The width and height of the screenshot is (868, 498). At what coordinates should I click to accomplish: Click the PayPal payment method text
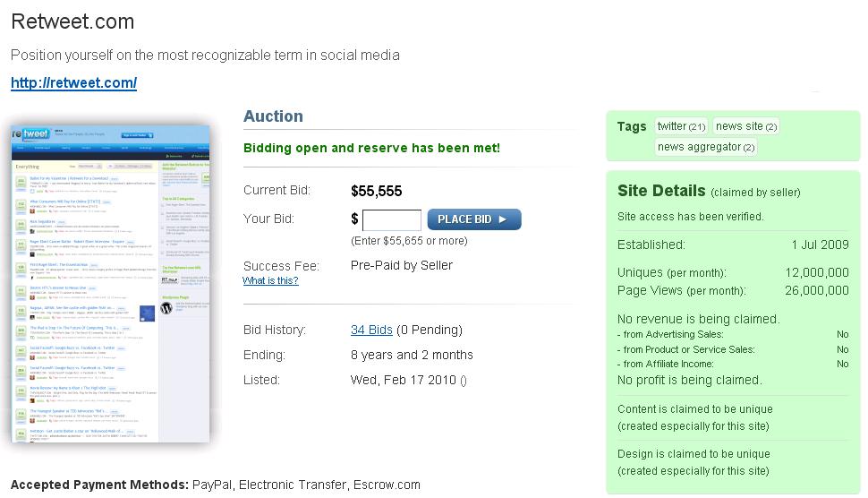coord(211,485)
